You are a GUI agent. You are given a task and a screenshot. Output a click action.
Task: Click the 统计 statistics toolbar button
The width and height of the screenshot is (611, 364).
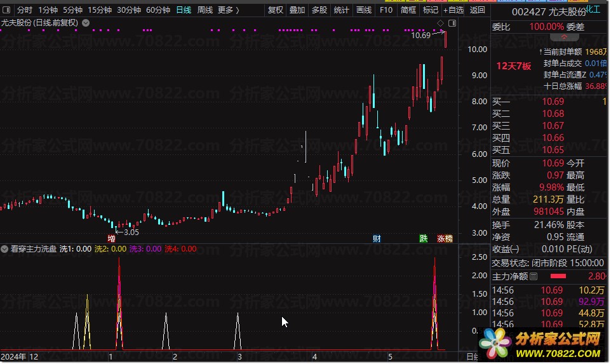[x=341, y=10]
